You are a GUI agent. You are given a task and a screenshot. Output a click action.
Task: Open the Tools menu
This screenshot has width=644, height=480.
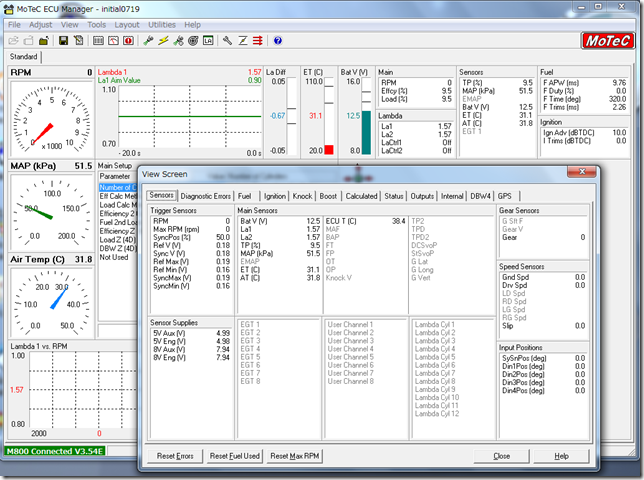[x=97, y=25]
